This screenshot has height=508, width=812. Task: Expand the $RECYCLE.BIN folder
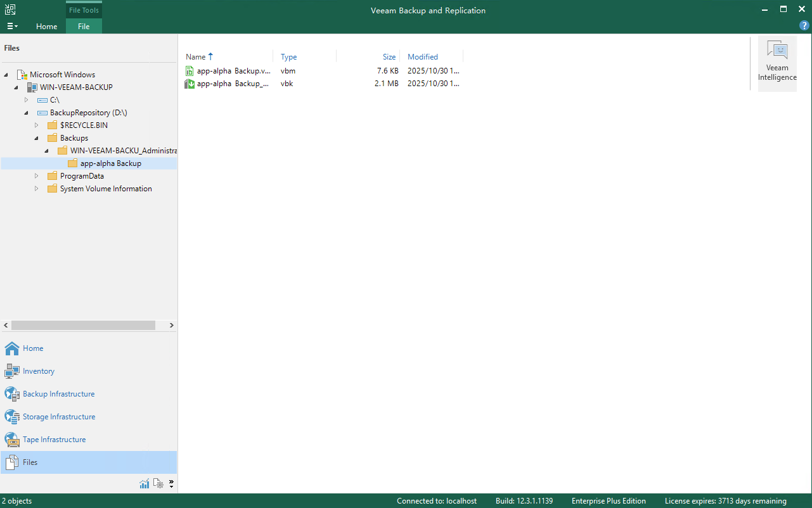[37, 125]
